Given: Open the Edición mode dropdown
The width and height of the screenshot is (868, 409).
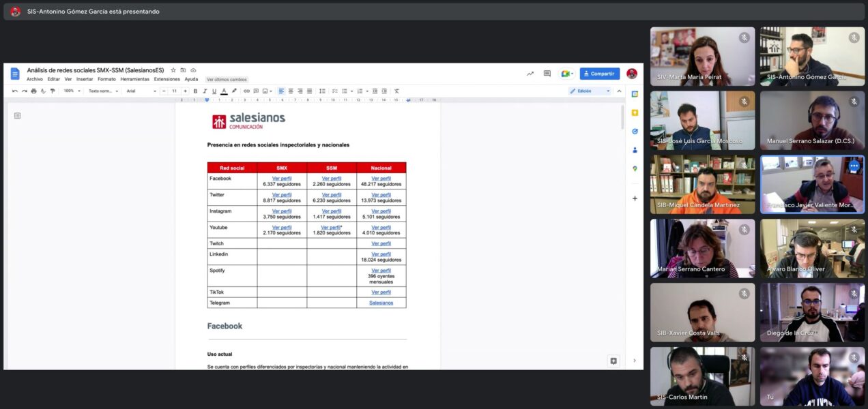Looking at the screenshot, I should point(590,91).
